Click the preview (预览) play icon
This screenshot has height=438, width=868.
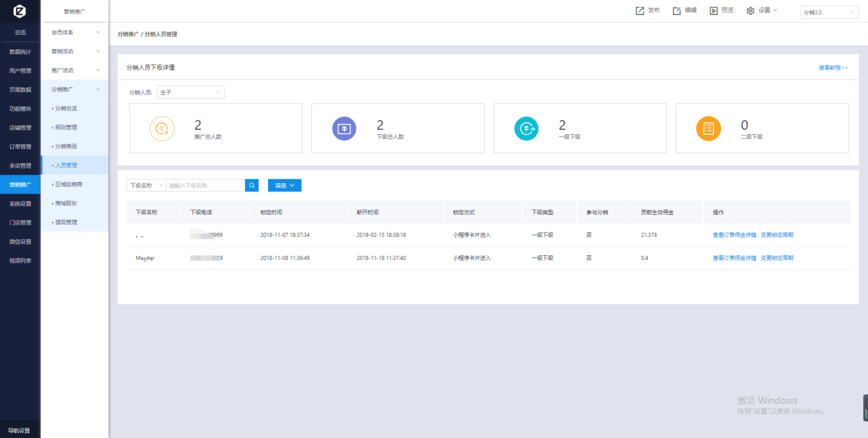coord(713,11)
